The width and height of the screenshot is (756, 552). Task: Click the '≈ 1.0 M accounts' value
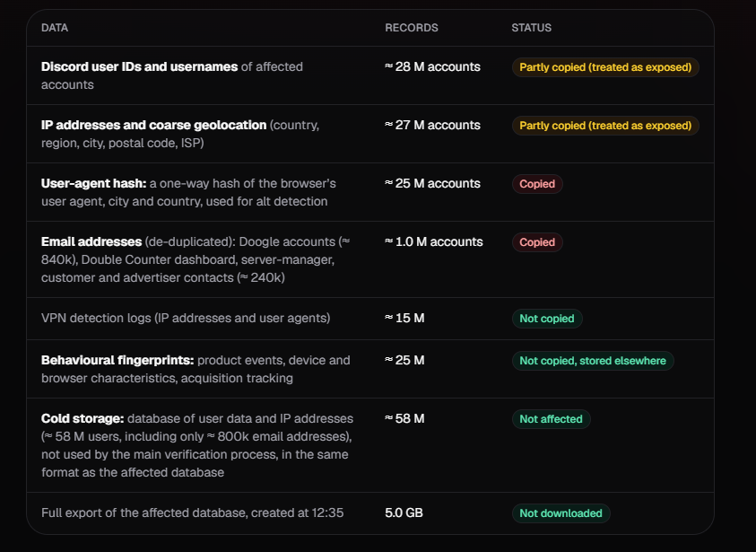tap(434, 241)
